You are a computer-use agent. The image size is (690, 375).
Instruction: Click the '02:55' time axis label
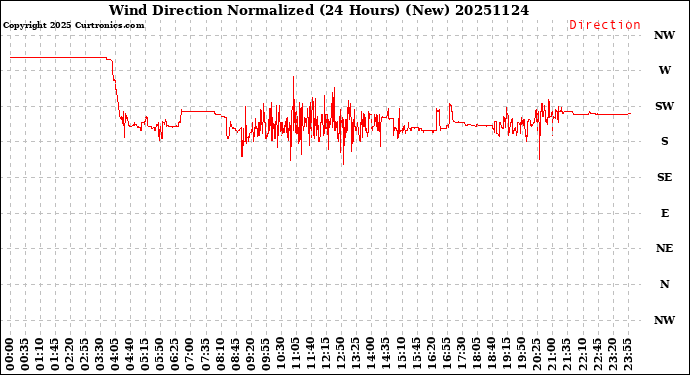(x=85, y=355)
